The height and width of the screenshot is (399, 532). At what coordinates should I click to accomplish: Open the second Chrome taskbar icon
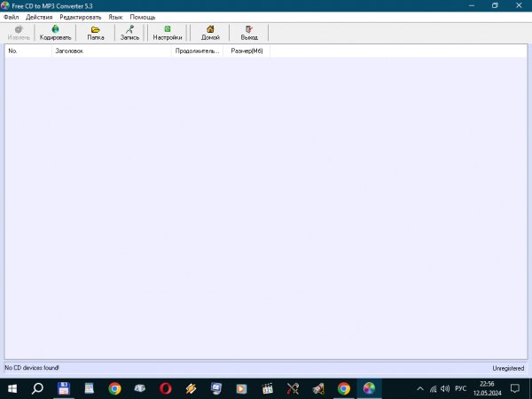tap(344, 388)
